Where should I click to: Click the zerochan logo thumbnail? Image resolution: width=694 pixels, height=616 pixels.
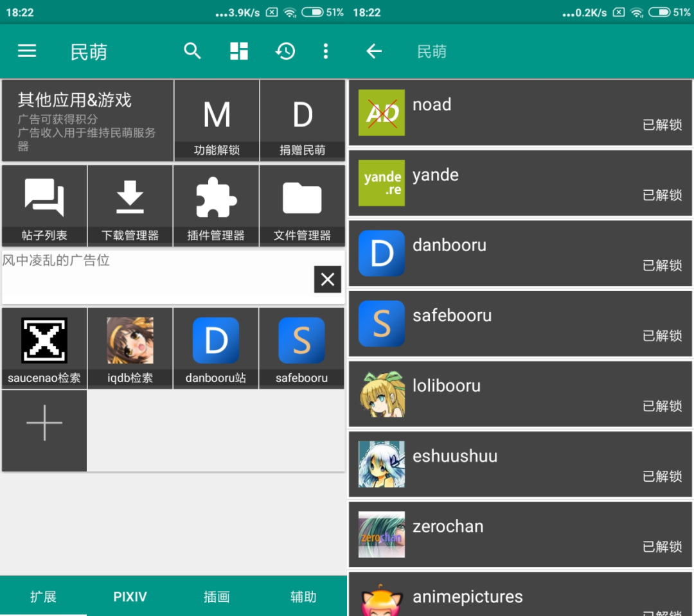382,534
